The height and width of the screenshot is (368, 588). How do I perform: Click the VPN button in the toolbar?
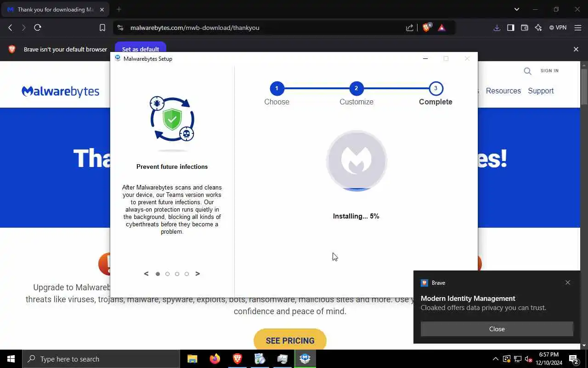pyautogui.click(x=558, y=28)
